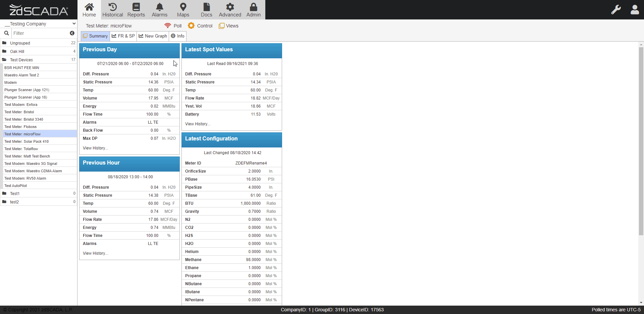Open the Maps pin icon
Viewport: 644px width, 314px height.
tap(183, 10)
